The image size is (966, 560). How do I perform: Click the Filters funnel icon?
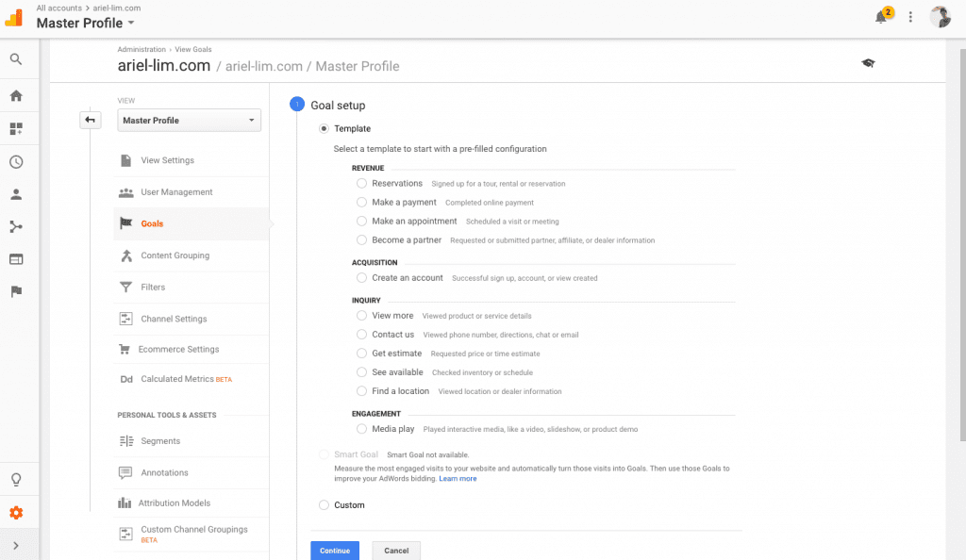coord(125,288)
